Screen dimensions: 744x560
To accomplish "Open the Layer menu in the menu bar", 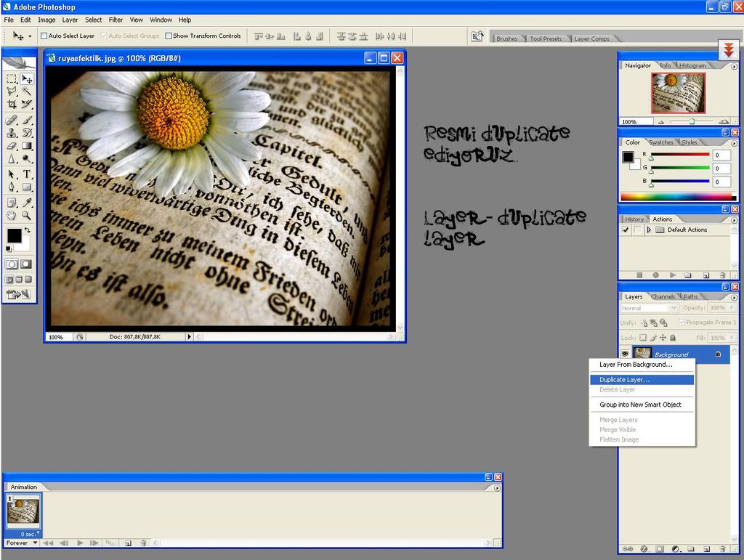I will pos(70,20).
